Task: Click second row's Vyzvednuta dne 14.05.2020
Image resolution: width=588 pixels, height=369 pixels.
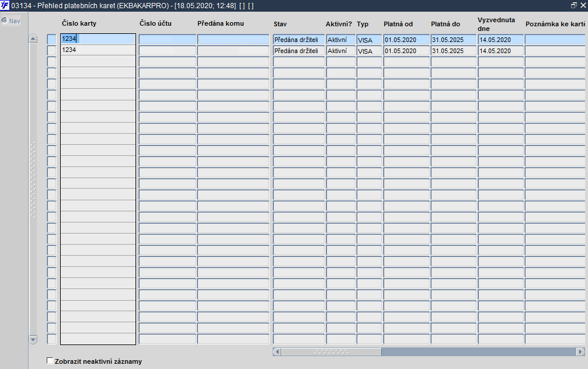Action: click(x=500, y=51)
